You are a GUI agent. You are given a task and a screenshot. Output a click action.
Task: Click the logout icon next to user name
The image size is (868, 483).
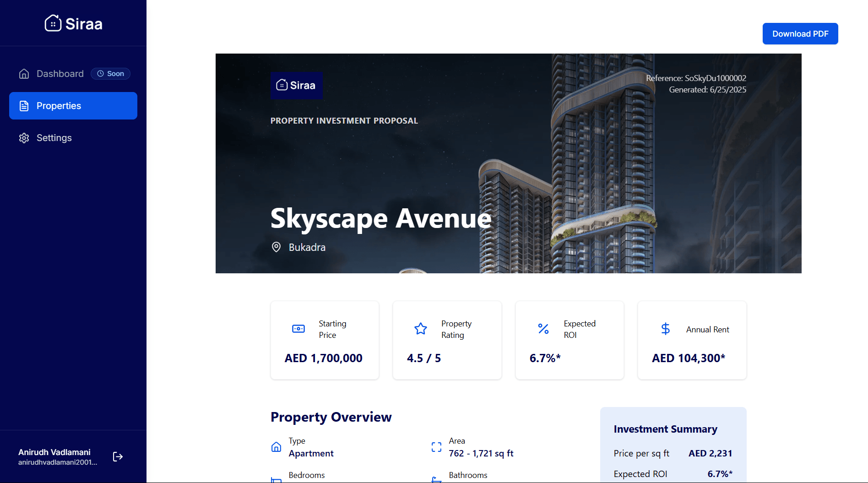118,456
